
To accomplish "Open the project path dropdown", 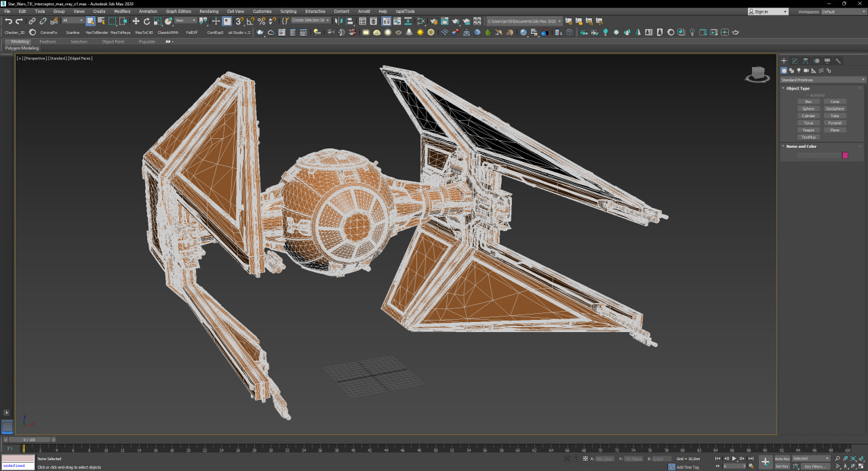I will 525,21.
